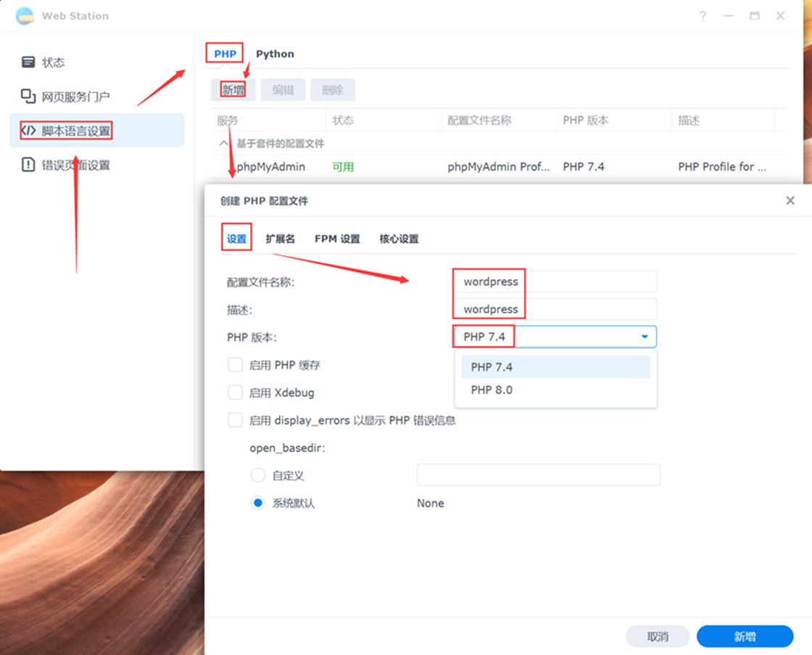Choose PHP 8.0 from the dropdown list

pos(555,390)
